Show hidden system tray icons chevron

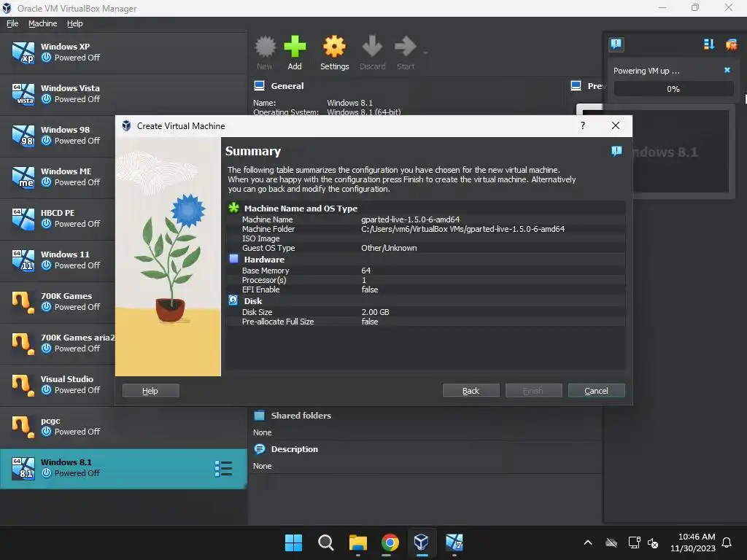tap(588, 542)
